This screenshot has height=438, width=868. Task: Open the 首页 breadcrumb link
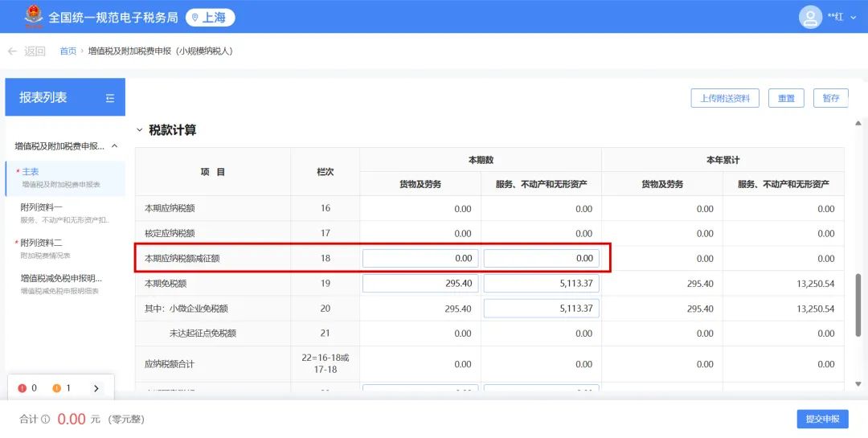[68, 51]
